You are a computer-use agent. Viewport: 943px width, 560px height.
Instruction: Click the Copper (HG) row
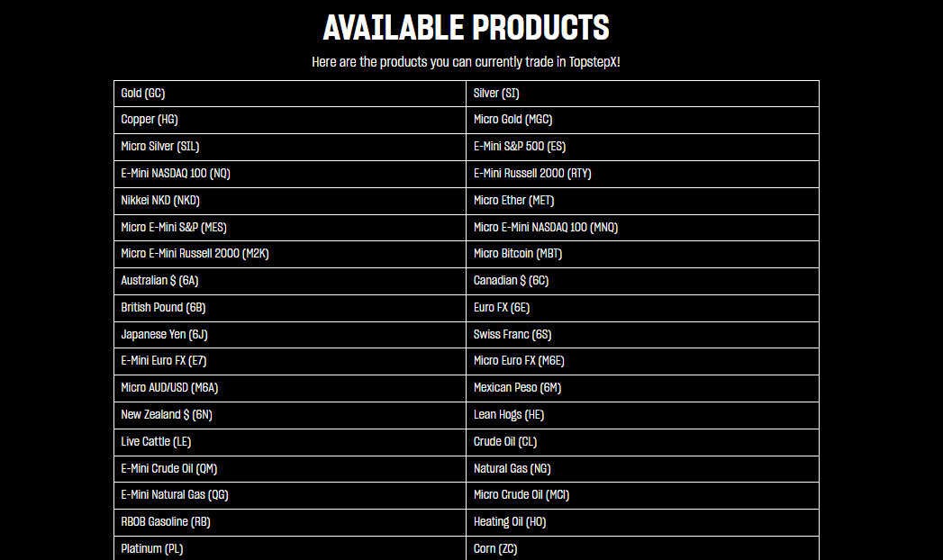(x=145, y=120)
